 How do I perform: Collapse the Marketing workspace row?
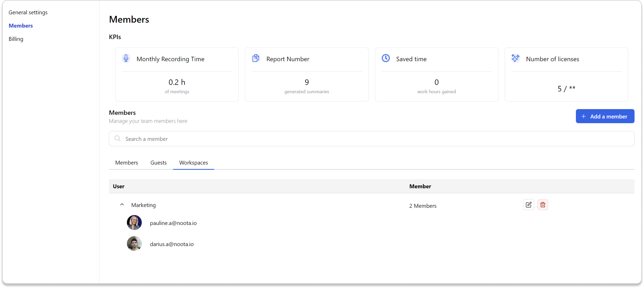tap(122, 204)
